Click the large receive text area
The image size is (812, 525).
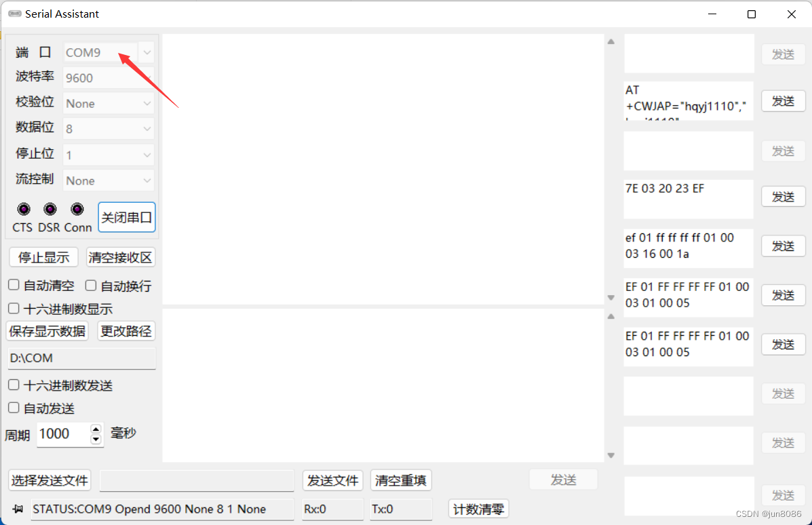pyautogui.click(x=383, y=170)
